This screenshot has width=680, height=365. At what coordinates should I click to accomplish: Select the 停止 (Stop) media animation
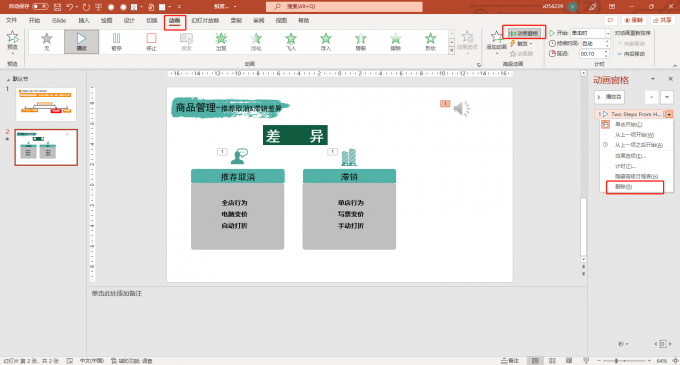(151, 42)
